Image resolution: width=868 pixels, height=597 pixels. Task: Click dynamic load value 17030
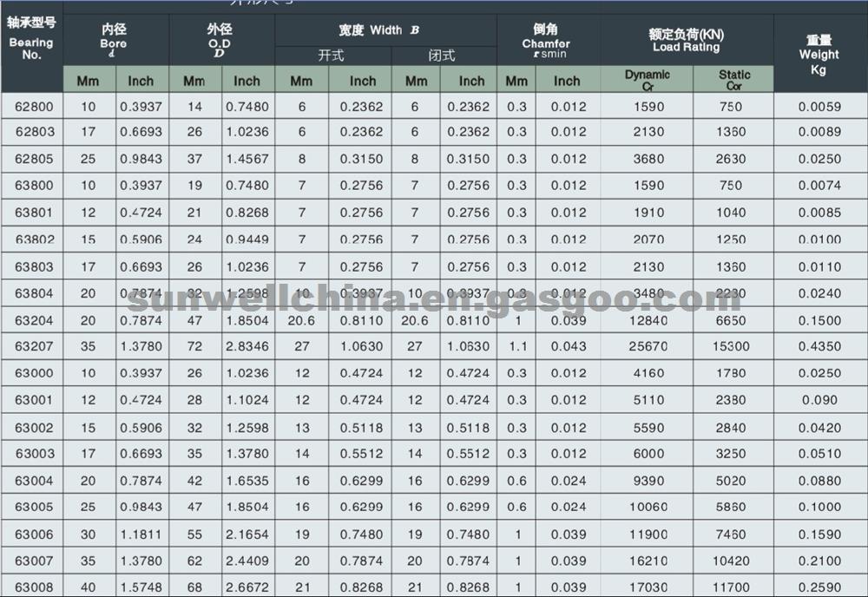pos(648,587)
